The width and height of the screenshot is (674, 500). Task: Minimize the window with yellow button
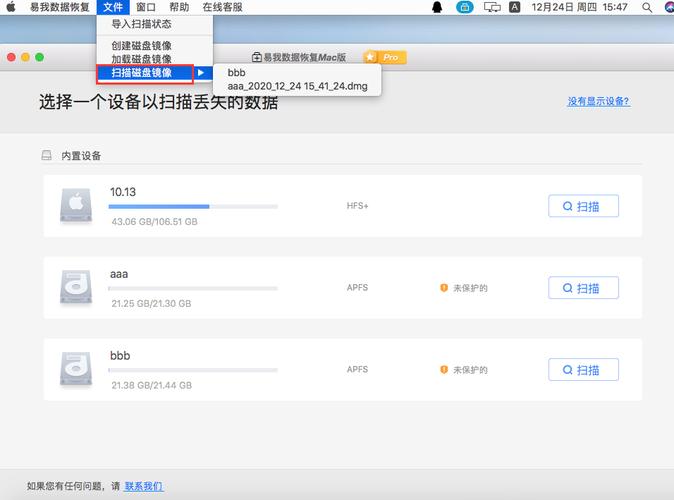(25, 57)
